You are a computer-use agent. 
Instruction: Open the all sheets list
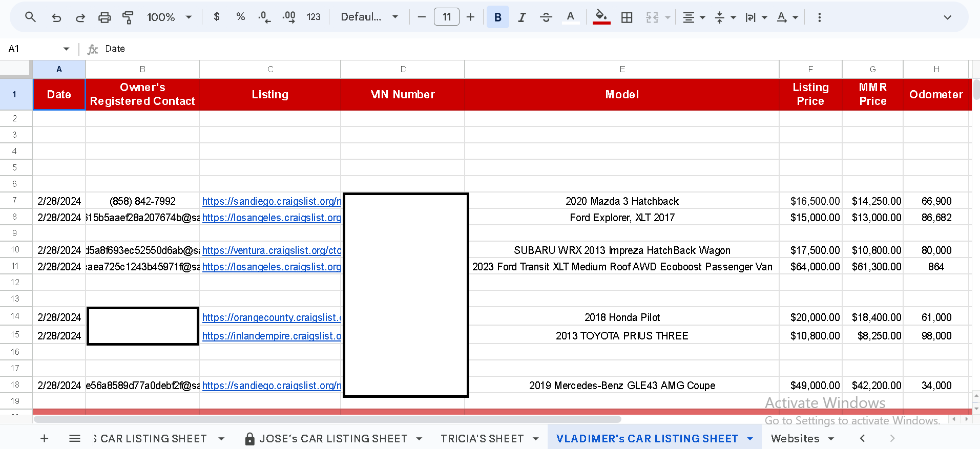click(75, 438)
